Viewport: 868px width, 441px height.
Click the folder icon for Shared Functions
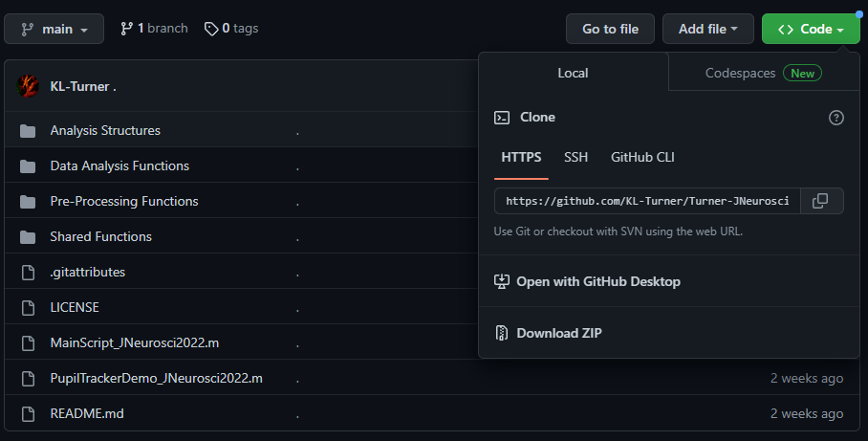[x=28, y=237]
